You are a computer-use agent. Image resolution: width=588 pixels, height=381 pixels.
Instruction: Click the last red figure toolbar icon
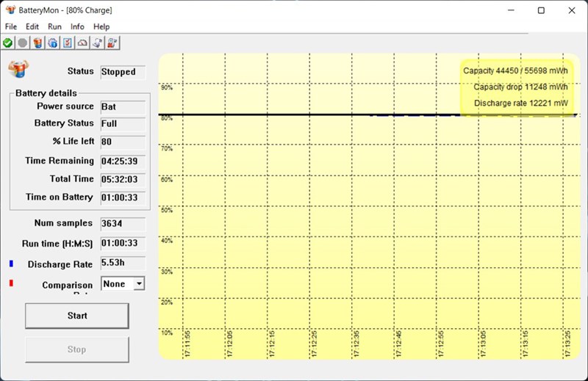[112, 43]
